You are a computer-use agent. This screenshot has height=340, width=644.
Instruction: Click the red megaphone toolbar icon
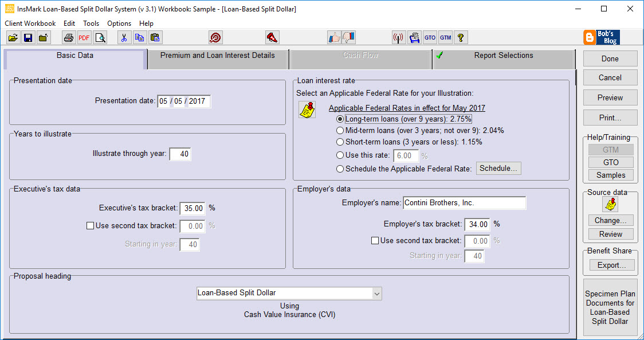tap(272, 37)
